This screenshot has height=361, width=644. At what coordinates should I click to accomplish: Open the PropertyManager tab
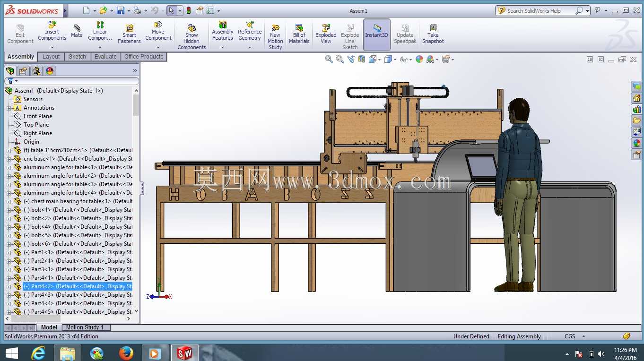(x=23, y=71)
